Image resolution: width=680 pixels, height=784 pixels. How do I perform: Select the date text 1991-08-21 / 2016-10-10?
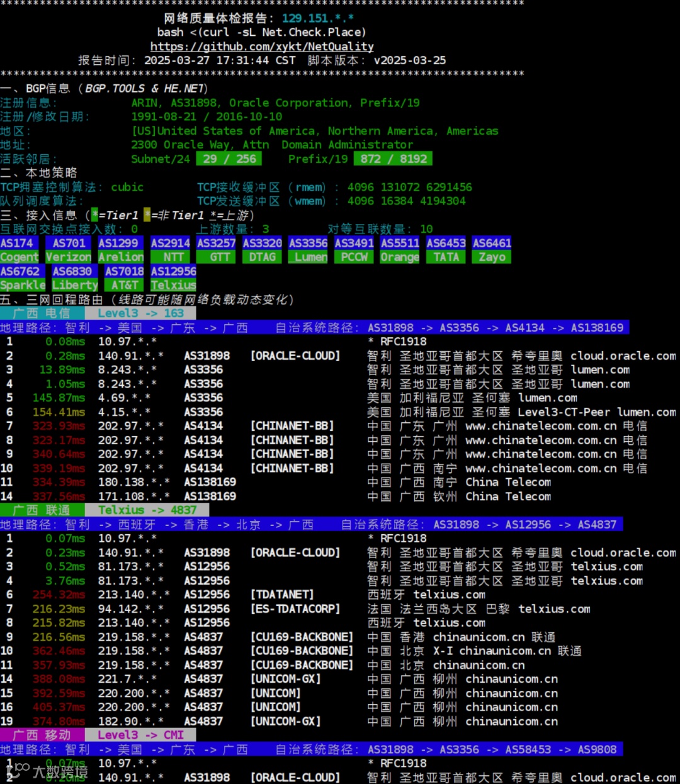click(207, 116)
